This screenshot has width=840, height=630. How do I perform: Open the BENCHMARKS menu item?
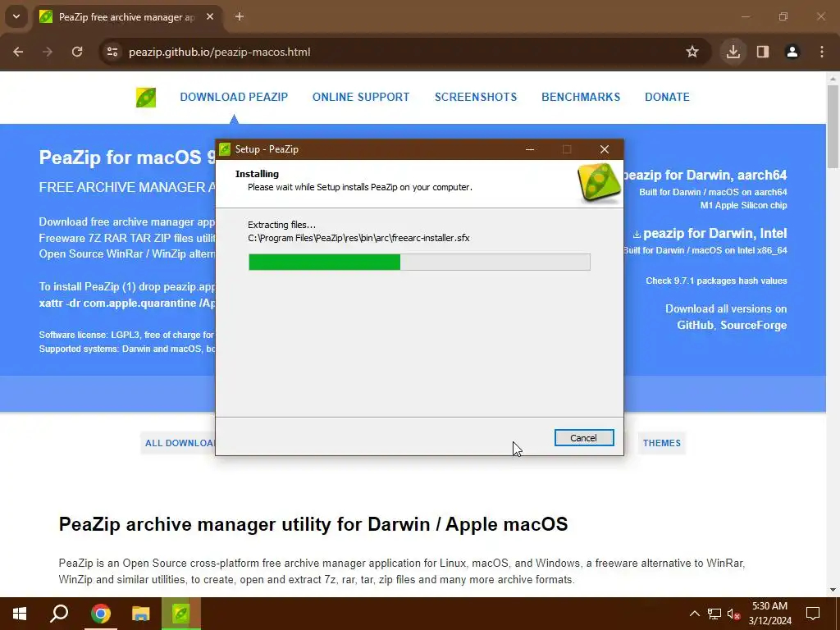(x=581, y=97)
